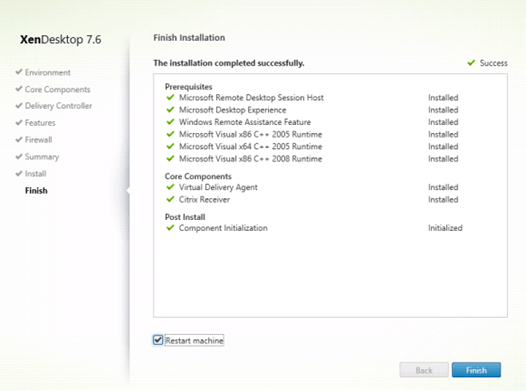The height and width of the screenshot is (391, 526).
Task: Click green check for x86 C++ 2008 Runtime
Action: click(x=170, y=158)
